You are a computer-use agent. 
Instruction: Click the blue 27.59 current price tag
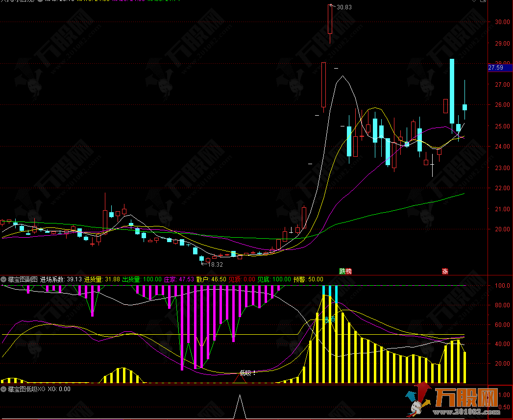tap(496, 68)
